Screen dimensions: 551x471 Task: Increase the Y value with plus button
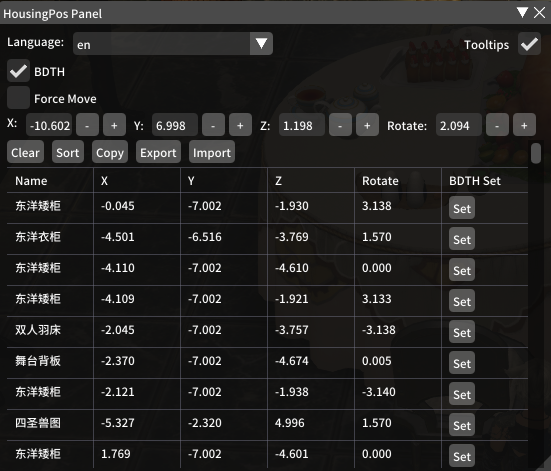coord(240,125)
